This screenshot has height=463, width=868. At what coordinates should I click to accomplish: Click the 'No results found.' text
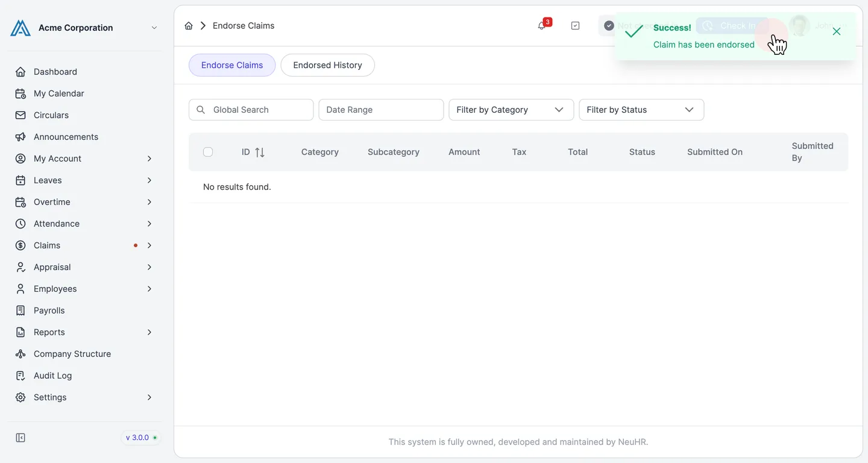(237, 187)
